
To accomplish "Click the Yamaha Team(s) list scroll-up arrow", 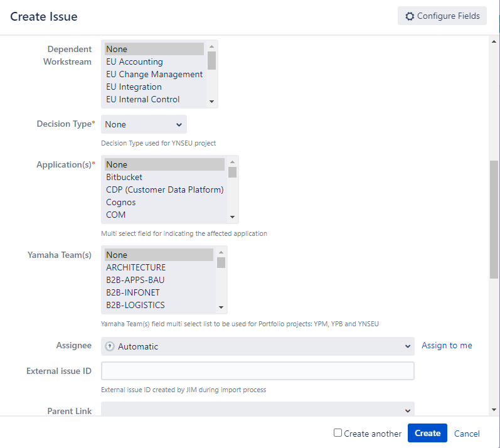I will click(x=221, y=252).
